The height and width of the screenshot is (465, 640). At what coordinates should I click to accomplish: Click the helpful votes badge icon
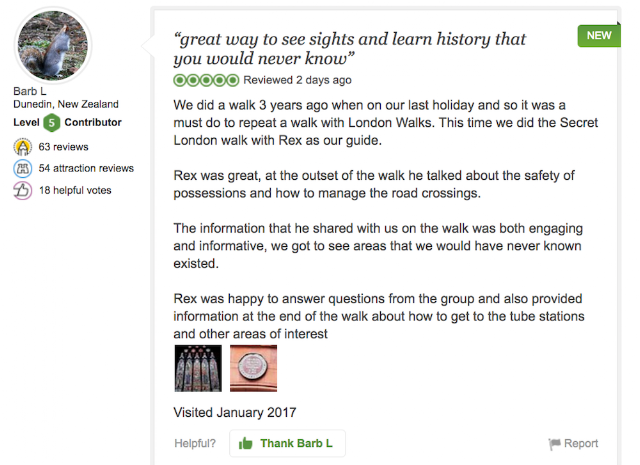[22, 190]
